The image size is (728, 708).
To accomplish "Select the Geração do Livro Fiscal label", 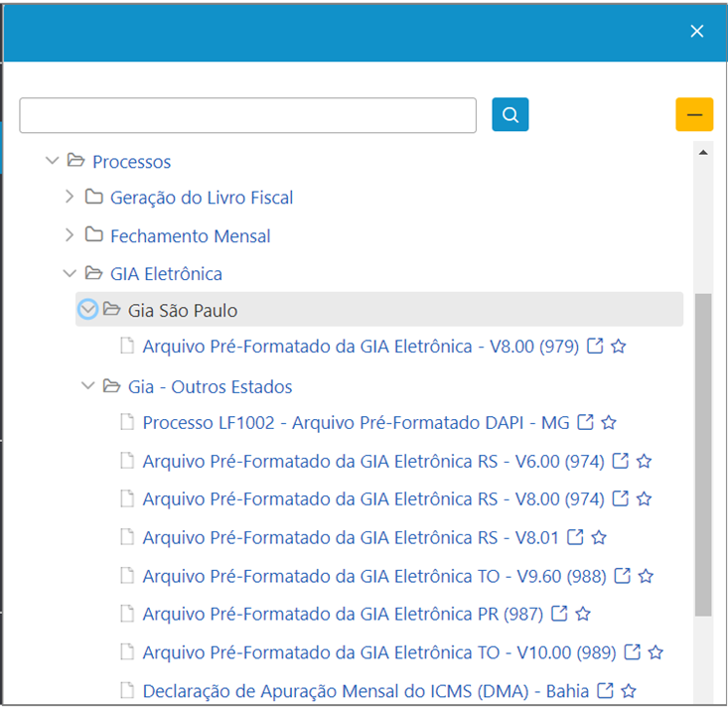I will pyautogui.click(x=202, y=198).
